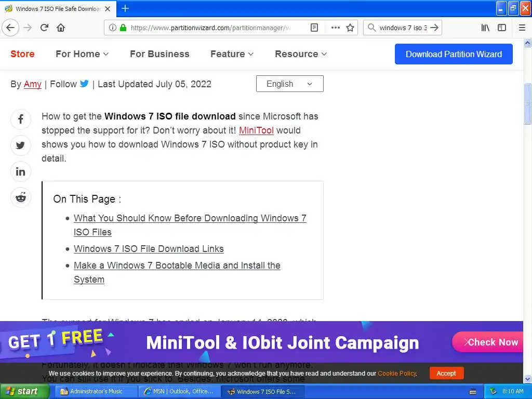Screen dimensions: 532x399
Task: Click magnifier icon in search box
Action: coord(372,28)
